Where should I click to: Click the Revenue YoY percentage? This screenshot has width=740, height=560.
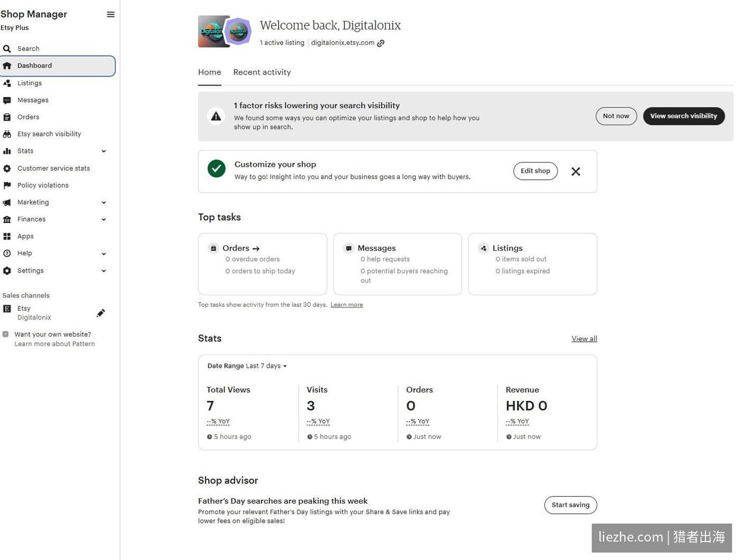517,422
